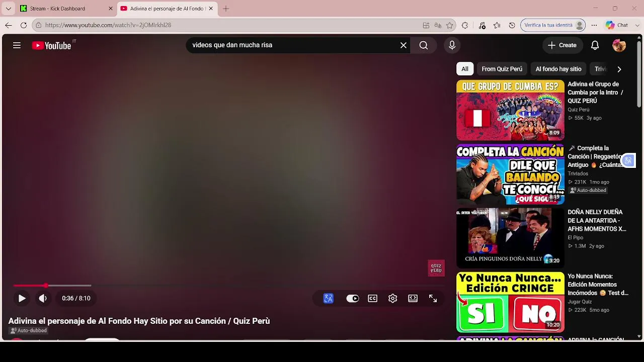Screen dimensions: 644x362
Task: Click the '0:36 / 8:10' time display
Action: (76, 298)
